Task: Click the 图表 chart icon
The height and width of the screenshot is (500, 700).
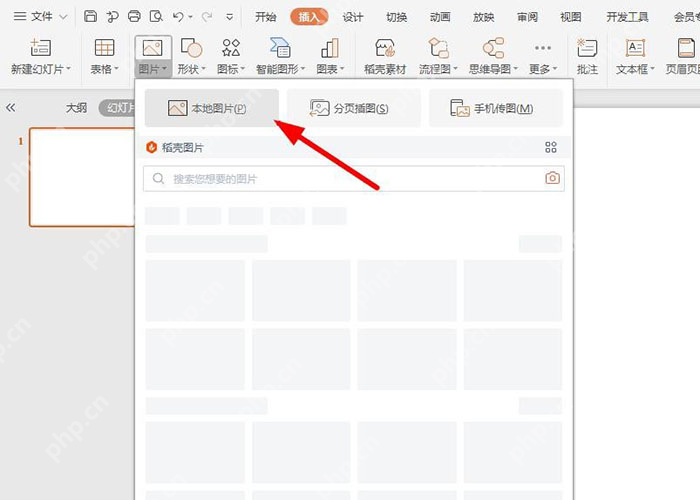Action: coord(330,48)
